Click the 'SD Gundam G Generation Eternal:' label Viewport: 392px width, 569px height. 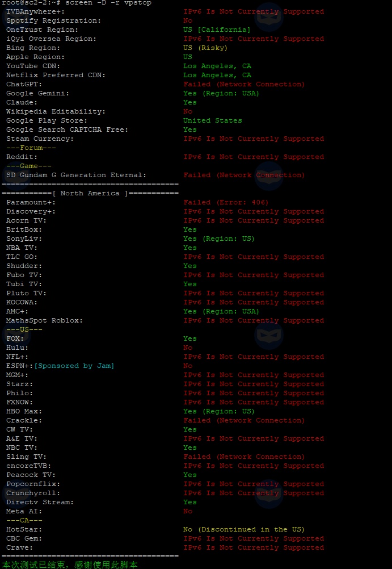(76, 175)
